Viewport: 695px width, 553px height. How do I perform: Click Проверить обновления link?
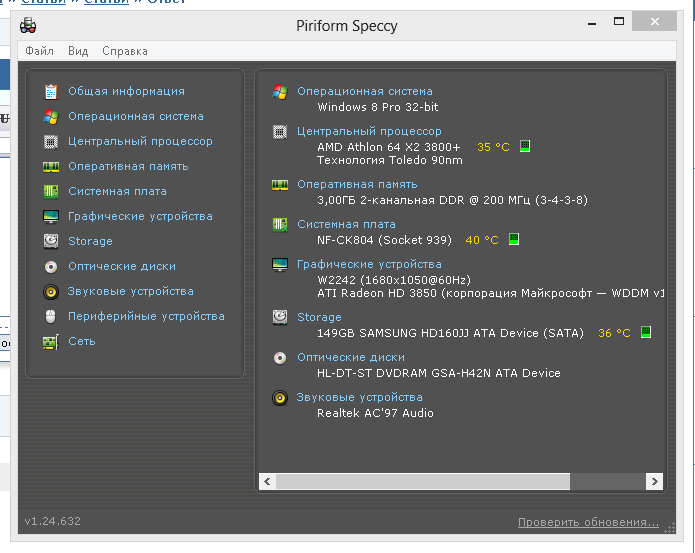click(x=589, y=522)
